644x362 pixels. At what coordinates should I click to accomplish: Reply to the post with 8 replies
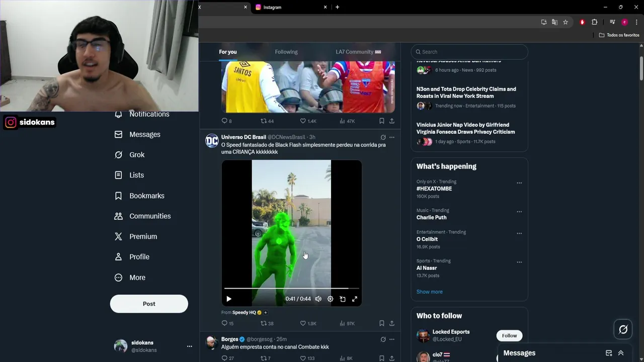coord(226,121)
